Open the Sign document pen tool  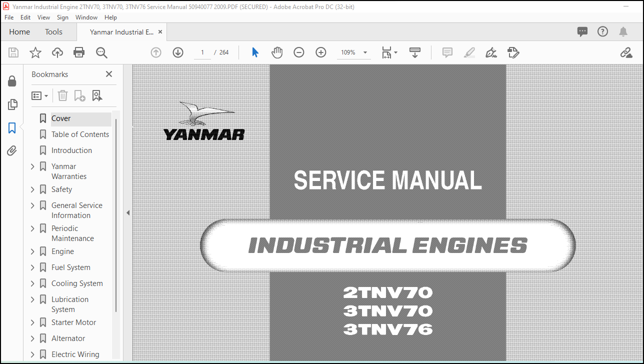point(491,52)
